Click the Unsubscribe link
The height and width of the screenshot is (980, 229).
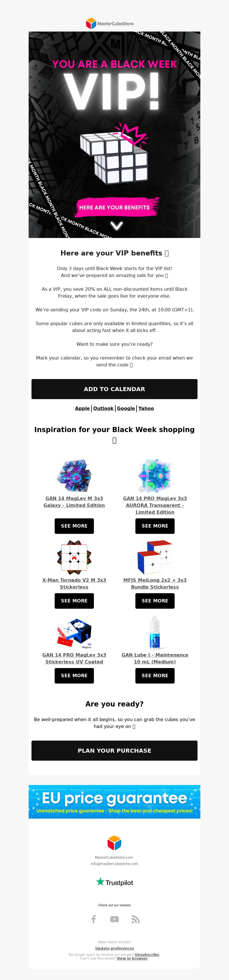147,954
